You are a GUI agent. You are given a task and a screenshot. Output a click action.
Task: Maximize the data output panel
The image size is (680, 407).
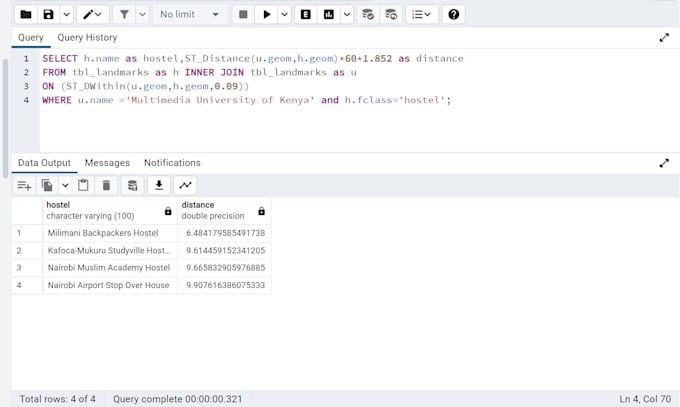pos(664,163)
